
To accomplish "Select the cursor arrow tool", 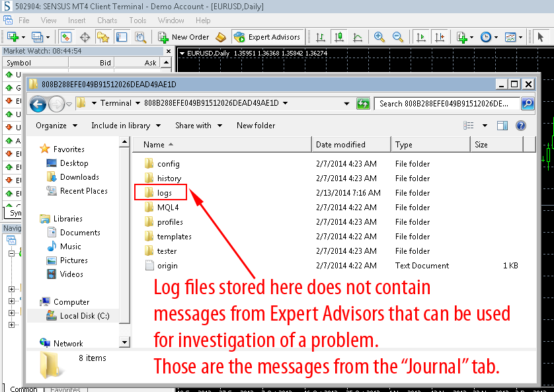I will [540, 37].
